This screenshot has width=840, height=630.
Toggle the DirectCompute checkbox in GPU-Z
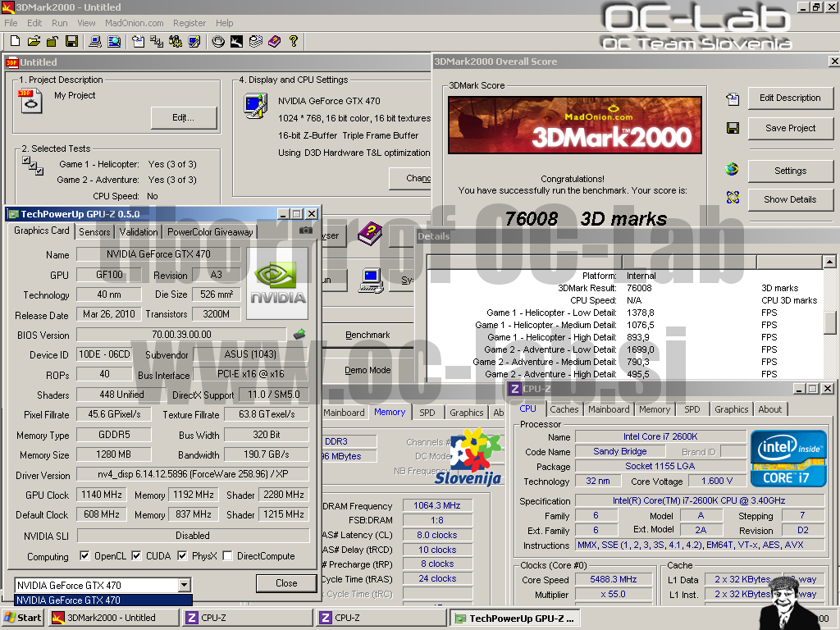pyautogui.click(x=228, y=555)
